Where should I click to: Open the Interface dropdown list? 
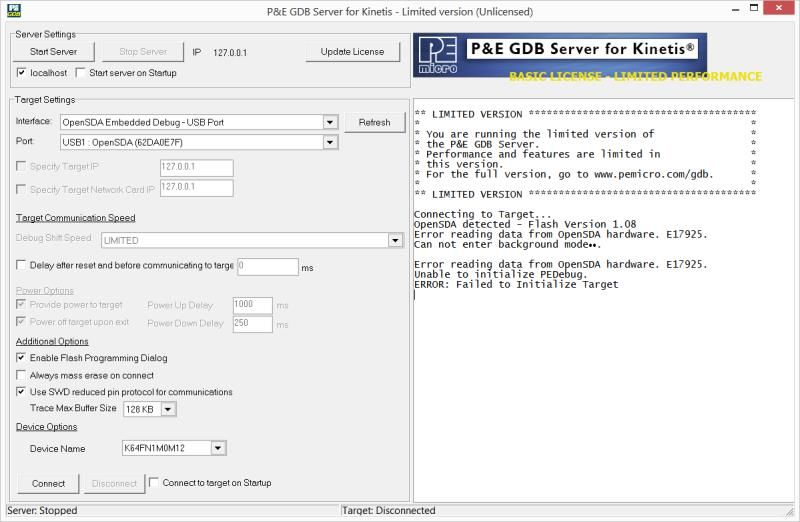pyautogui.click(x=330, y=122)
